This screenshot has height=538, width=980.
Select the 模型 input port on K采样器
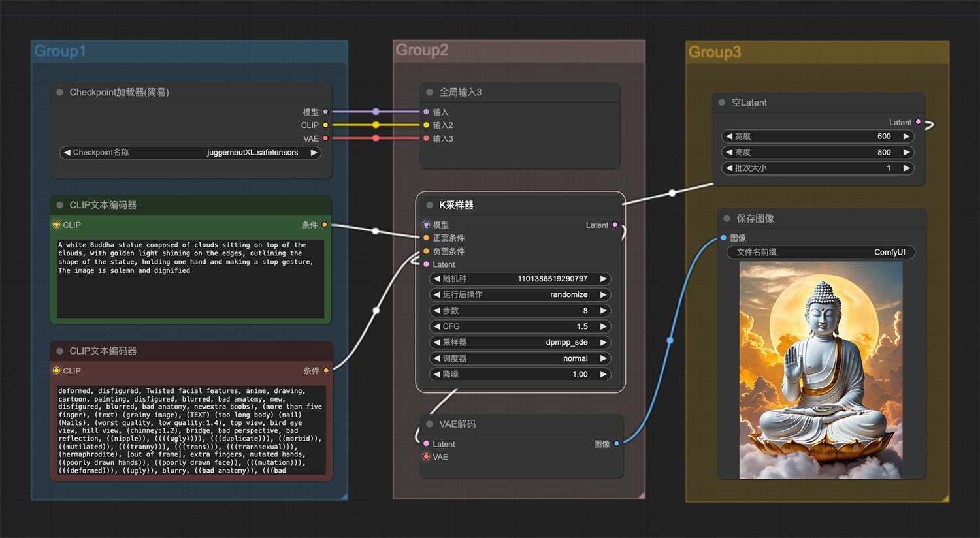pyautogui.click(x=427, y=225)
